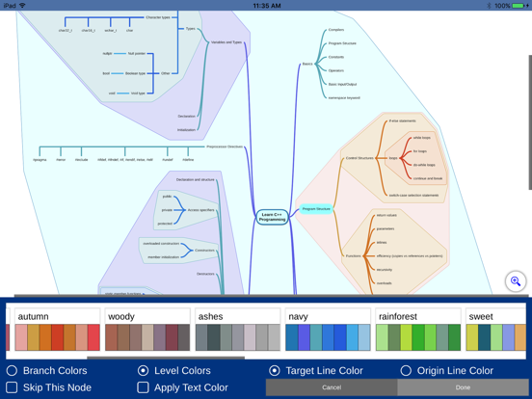Choose the navy color palette

(328, 330)
